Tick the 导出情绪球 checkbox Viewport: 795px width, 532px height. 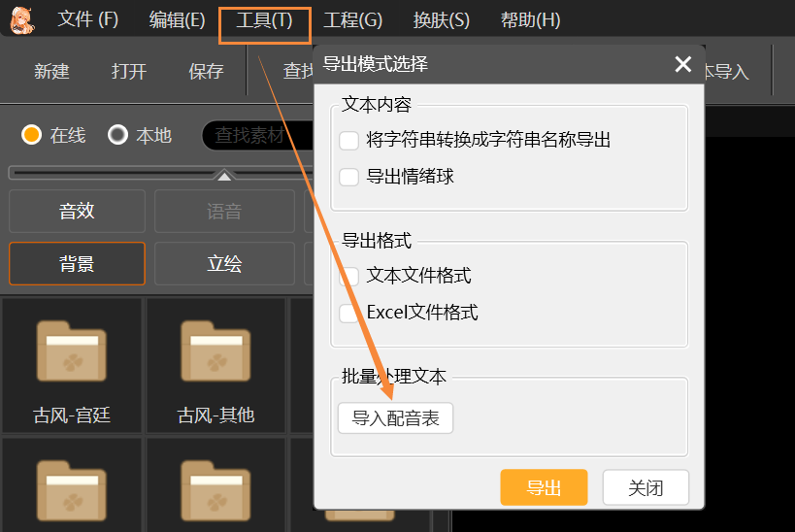tap(349, 177)
